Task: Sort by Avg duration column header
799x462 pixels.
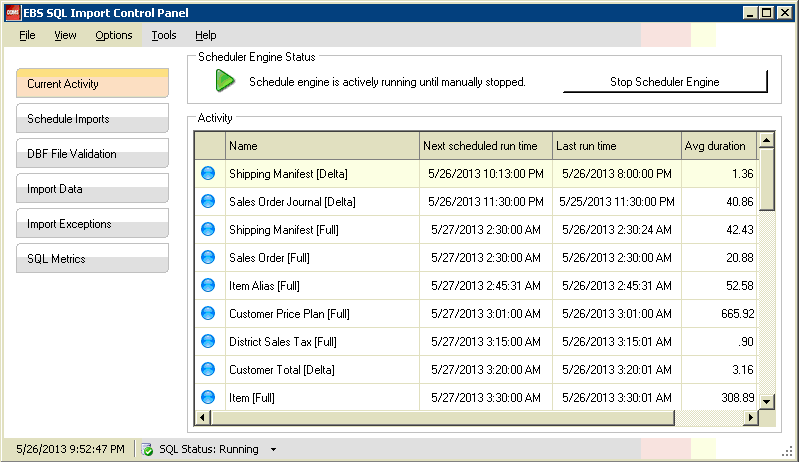Action: [x=720, y=146]
